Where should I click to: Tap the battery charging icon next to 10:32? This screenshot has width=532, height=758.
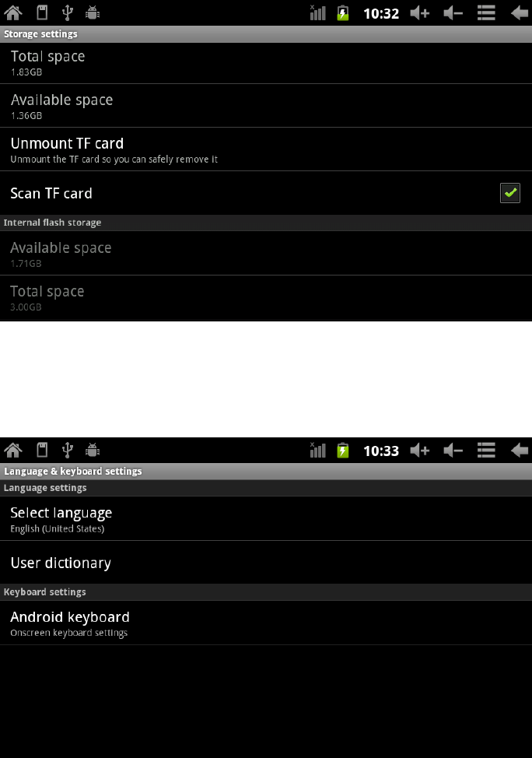(x=342, y=12)
